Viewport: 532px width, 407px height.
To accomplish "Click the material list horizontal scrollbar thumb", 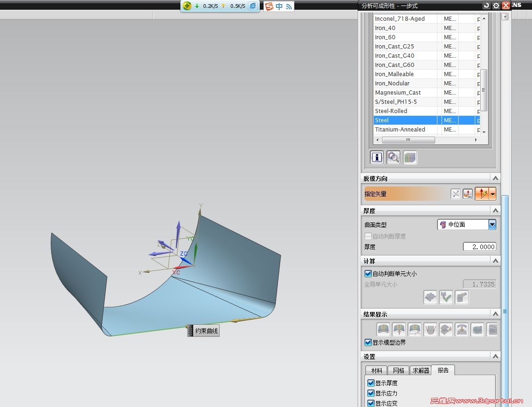I will click(x=408, y=140).
